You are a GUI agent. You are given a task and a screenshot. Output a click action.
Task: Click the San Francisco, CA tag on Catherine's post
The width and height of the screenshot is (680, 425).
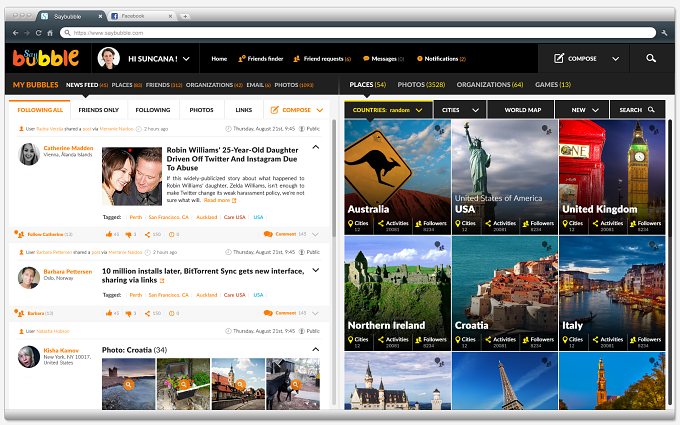point(168,217)
